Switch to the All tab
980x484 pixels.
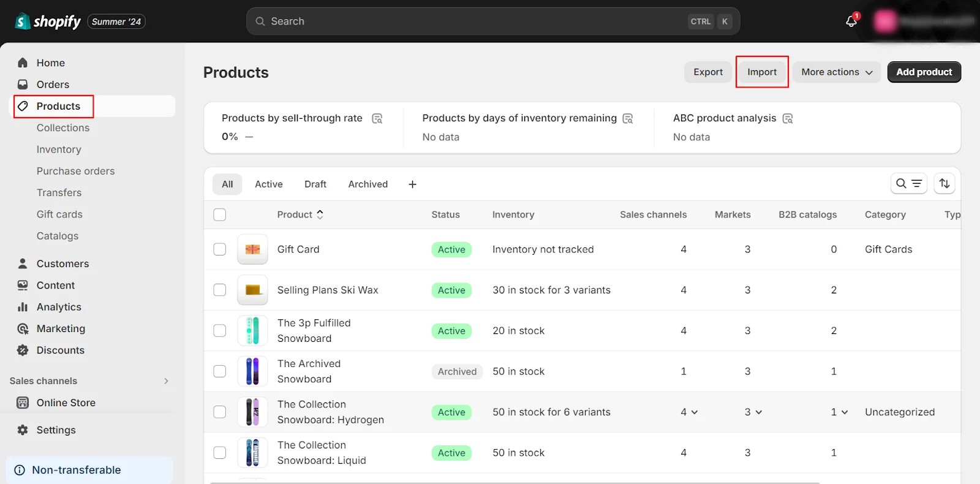tap(227, 184)
